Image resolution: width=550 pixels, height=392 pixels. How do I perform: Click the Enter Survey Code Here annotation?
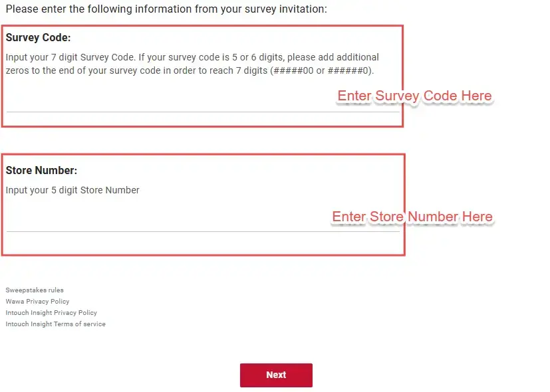coord(414,96)
